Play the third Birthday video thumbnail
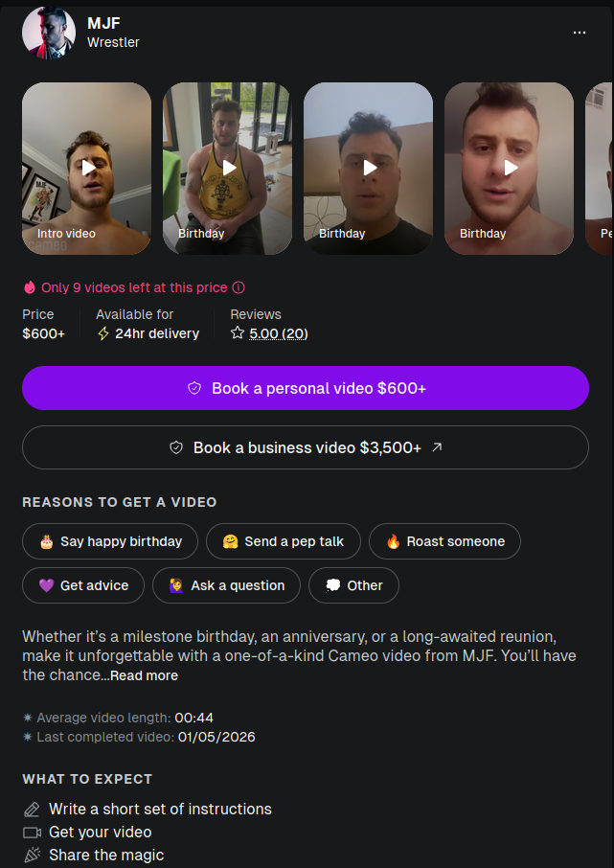This screenshot has height=868, width=614. point(368,169)
